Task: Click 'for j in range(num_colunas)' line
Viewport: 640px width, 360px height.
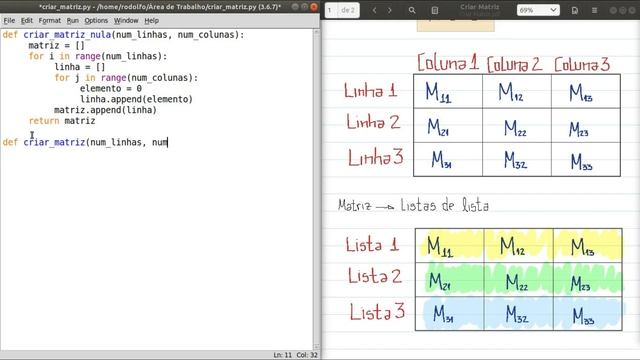Action: pyautogui.click(x=126, y=78)
